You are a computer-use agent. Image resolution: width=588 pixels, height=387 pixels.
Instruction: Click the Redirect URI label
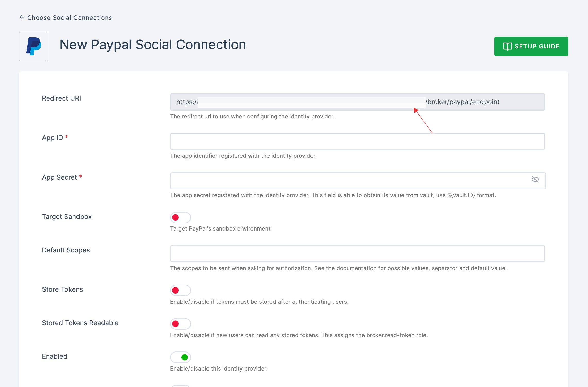pos(62,98)
